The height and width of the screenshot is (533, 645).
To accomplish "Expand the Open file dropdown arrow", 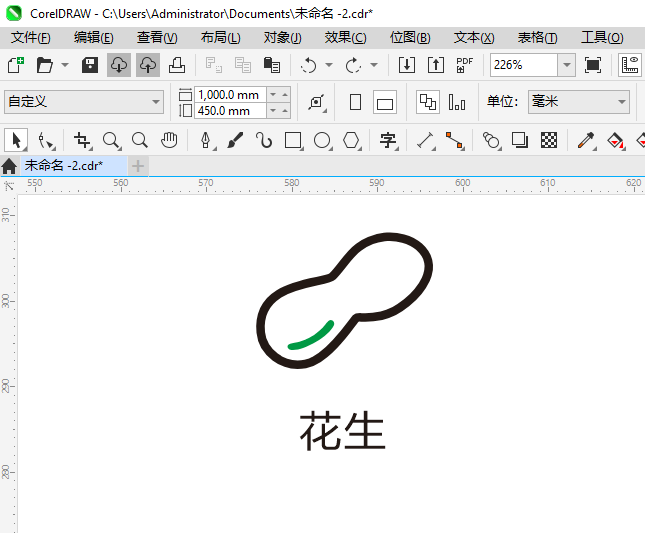I will (x=65, y=65).
